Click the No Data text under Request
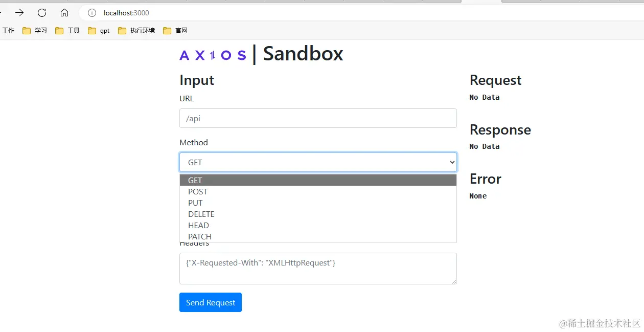Image resolution: width=644 pixels, height=332 pixels. click(485, 97)
